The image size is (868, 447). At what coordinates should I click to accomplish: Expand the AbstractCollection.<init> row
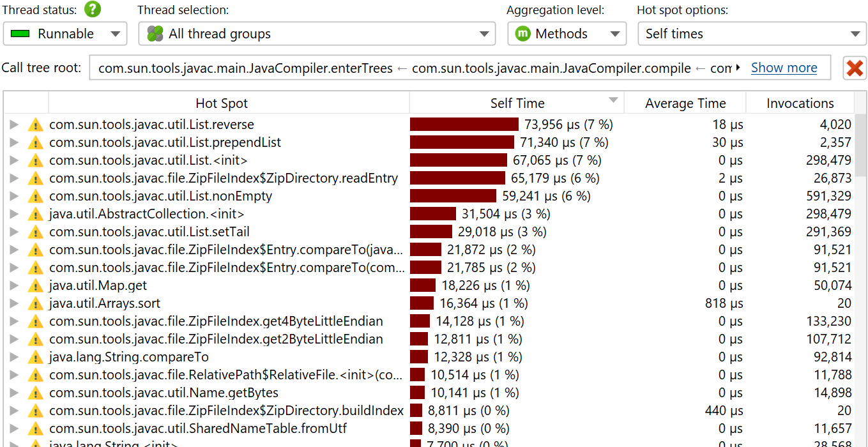point(14,214)
